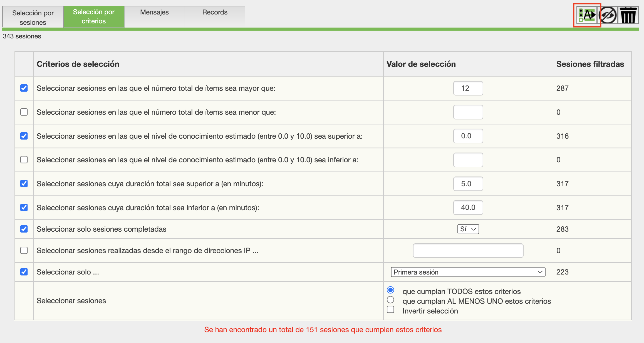Click the hide sessions crossed-eye icon
The height and width of the screenshot is (343, 644).
(x=608, y=15)
